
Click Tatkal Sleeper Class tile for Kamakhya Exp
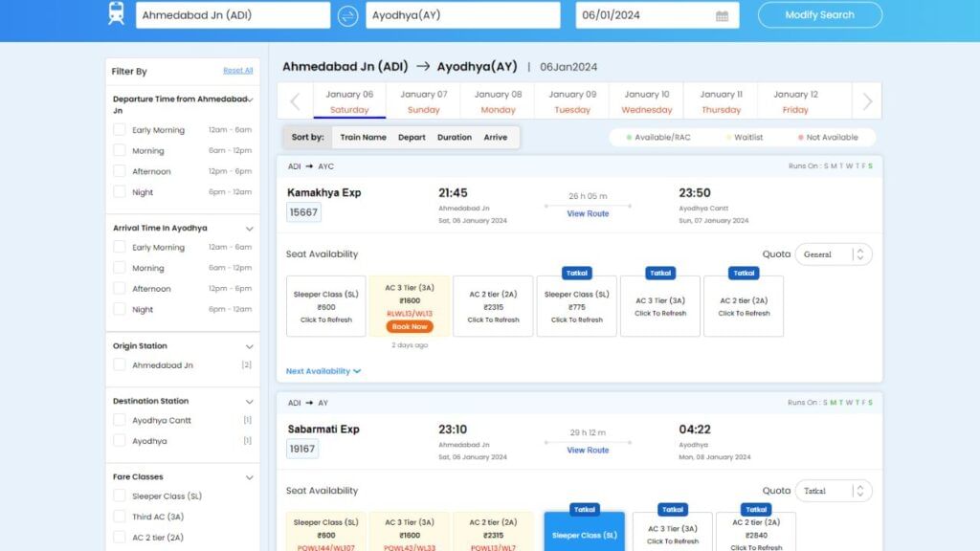(576, 306)
